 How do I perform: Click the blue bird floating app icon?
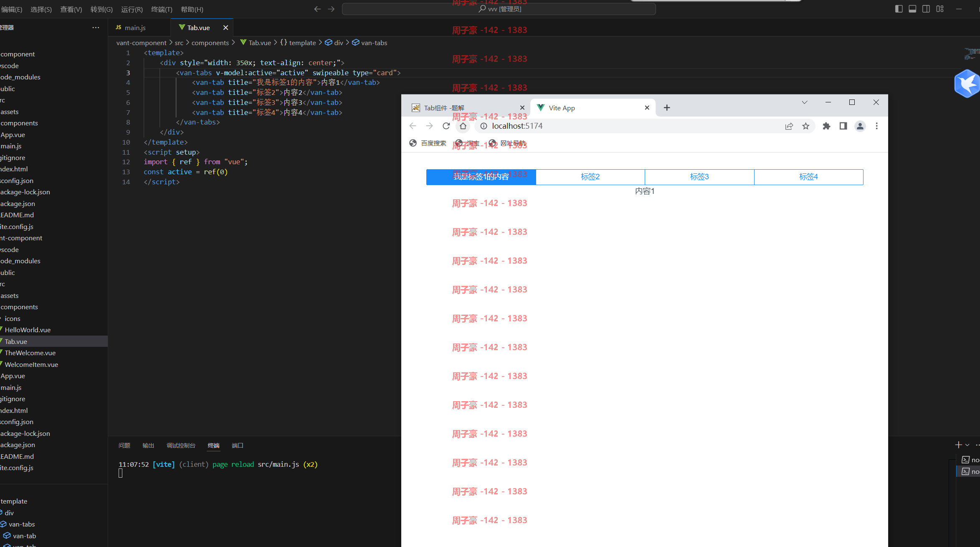[967, 84]
